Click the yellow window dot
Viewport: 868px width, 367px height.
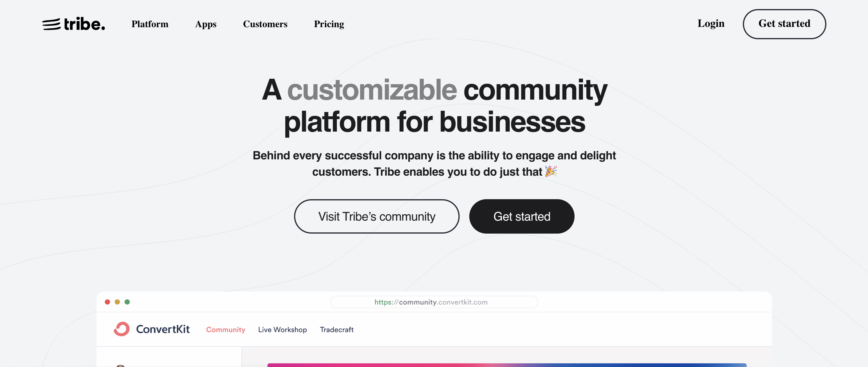tap(117, 302)
